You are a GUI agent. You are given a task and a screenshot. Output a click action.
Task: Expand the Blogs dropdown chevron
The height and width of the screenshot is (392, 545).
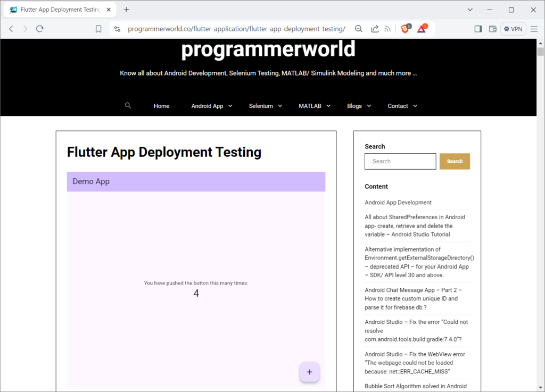[x=369, y=106]
